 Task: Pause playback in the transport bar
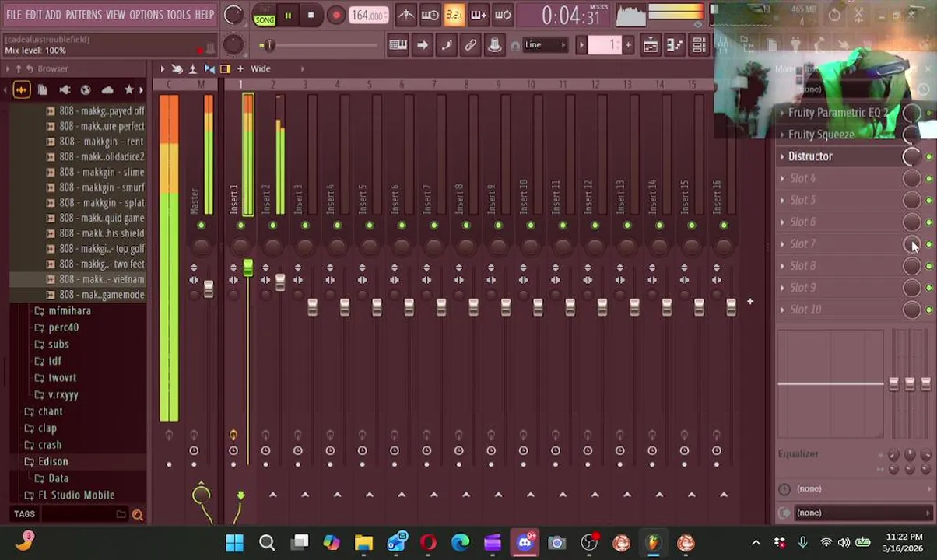[x=288, y=15]
